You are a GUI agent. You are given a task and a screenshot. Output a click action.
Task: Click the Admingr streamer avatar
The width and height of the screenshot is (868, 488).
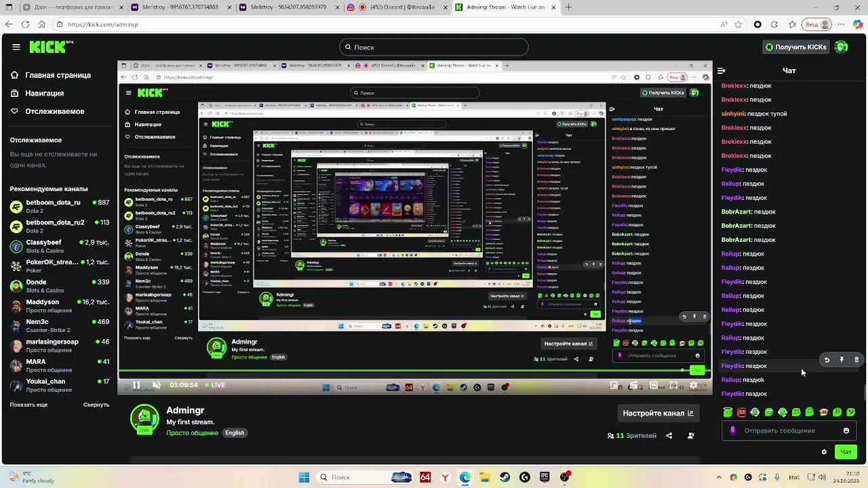144,419
